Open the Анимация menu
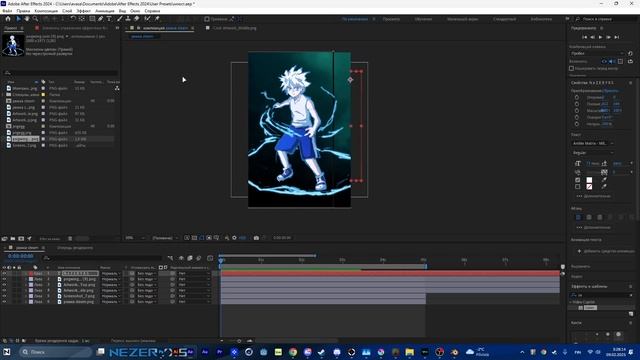The image size is (640, 360). 104,11
